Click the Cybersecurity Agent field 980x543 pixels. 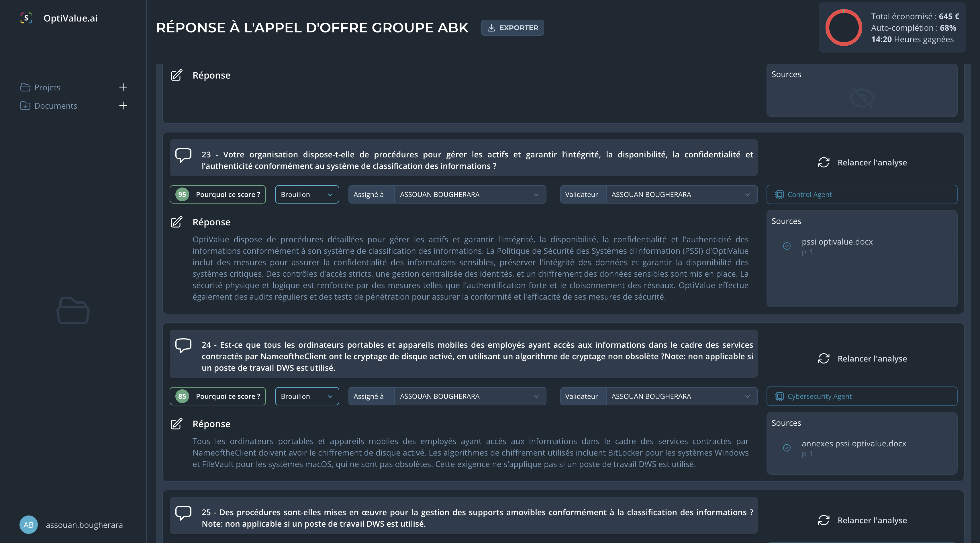[x=862, y=396]
